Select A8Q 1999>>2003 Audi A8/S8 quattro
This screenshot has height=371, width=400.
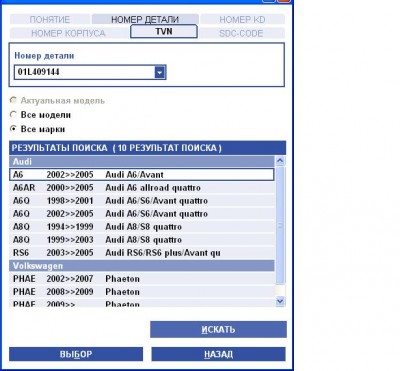142,240
